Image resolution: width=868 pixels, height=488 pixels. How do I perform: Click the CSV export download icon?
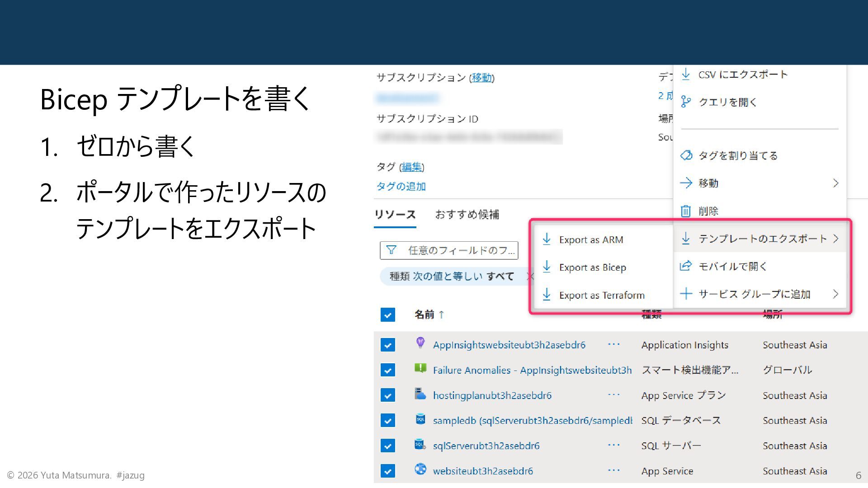[x=685, y=75]
